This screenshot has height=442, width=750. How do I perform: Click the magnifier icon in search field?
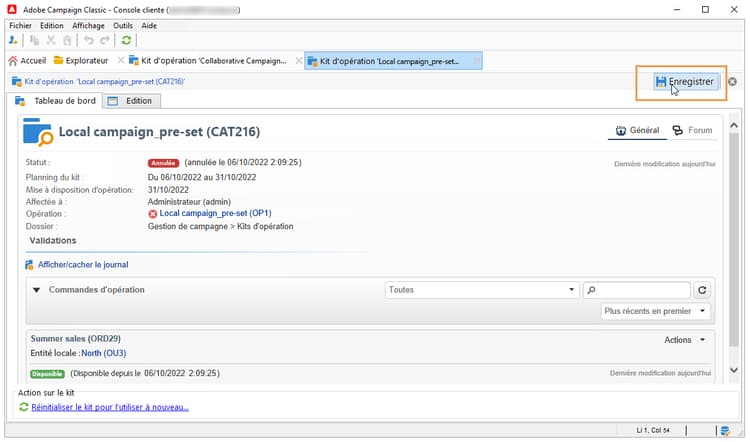point(592,290)
